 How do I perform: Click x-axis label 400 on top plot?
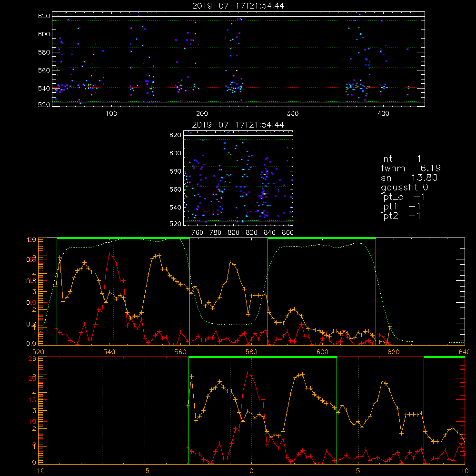383,114
